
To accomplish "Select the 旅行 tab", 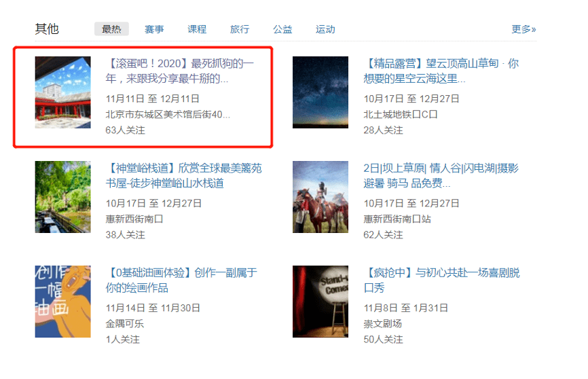I will [x=240, y=29].
